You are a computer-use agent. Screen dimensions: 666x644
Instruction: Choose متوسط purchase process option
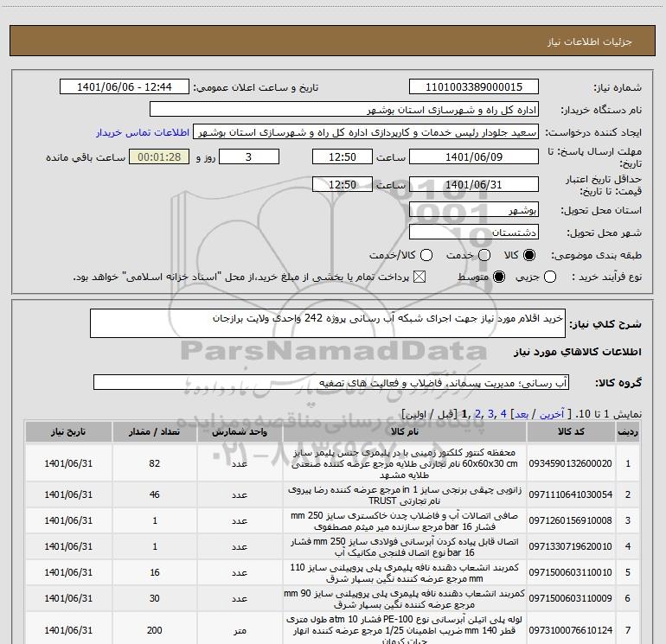[499, 277]
